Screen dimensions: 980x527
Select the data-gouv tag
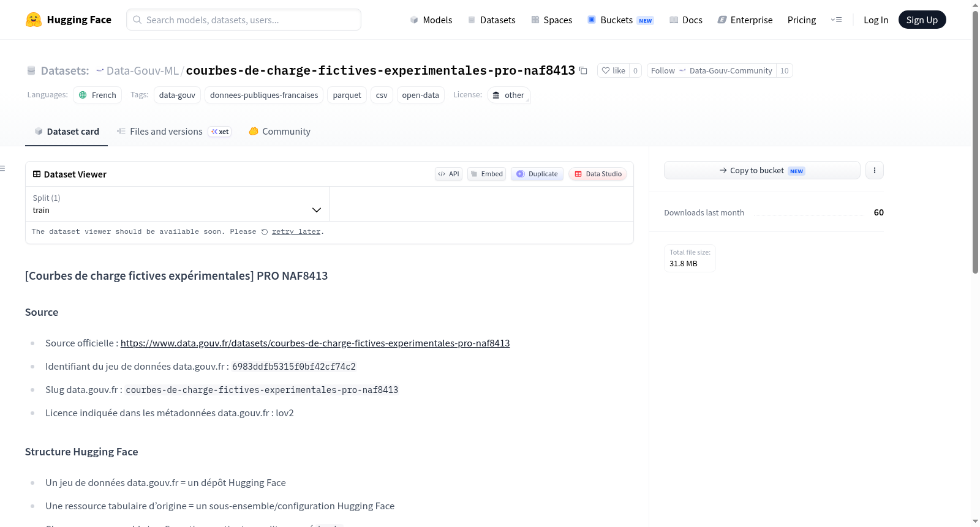click(177, 95)
